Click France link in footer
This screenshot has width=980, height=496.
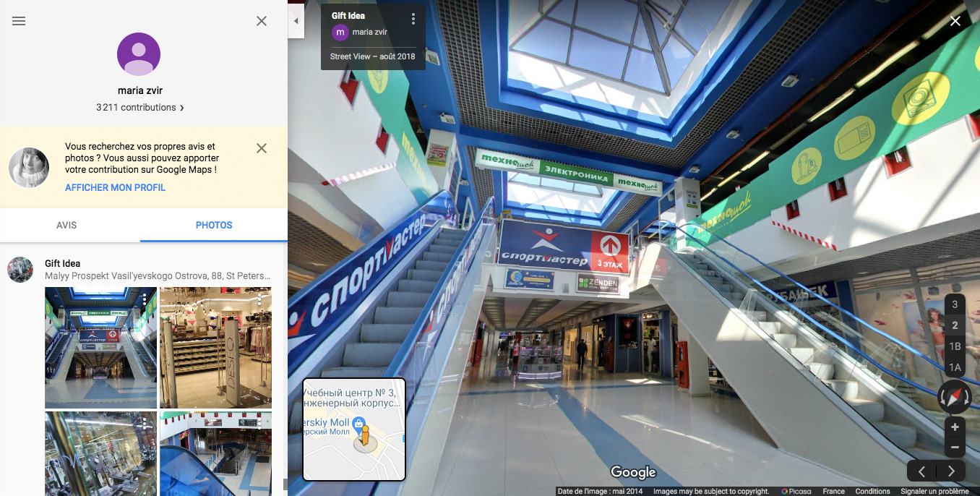point(833,491)
